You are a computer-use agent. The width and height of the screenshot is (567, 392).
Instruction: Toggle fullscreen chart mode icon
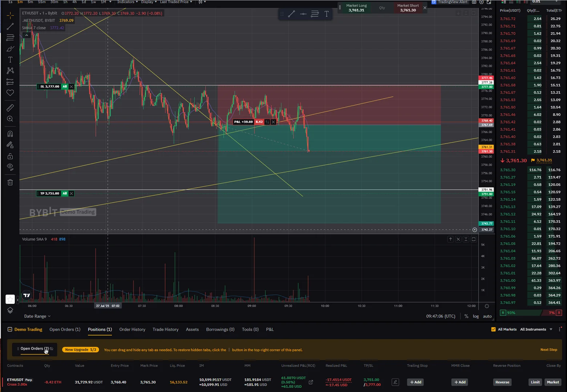[489, 2]
